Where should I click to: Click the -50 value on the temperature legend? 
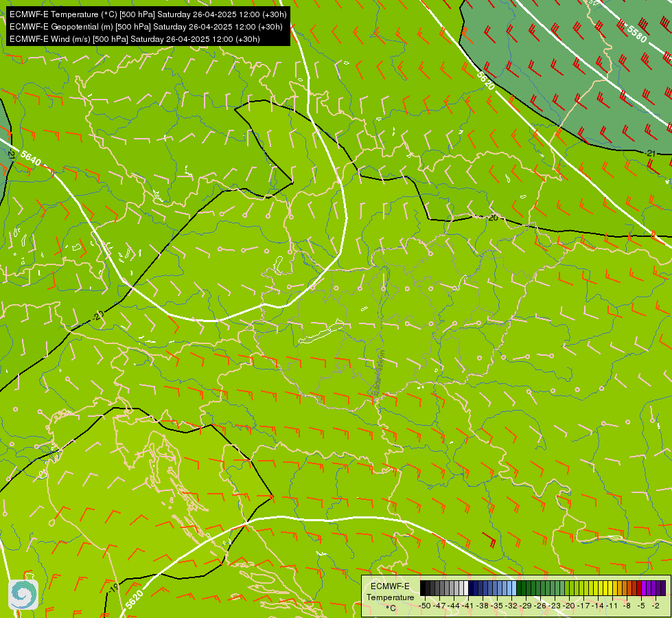pyautogui.click(x=425, y=606)
